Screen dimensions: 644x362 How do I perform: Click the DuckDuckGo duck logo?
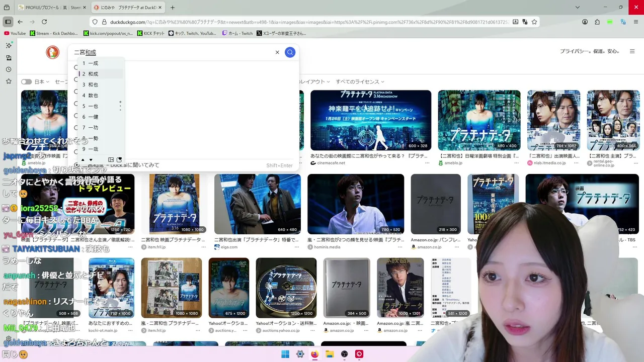(x=52, y=52)
